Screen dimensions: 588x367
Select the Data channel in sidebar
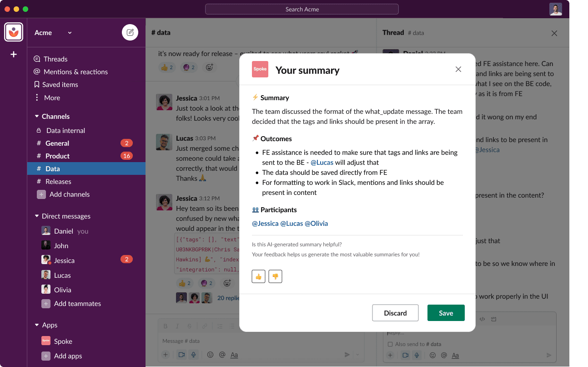point(86,169)
